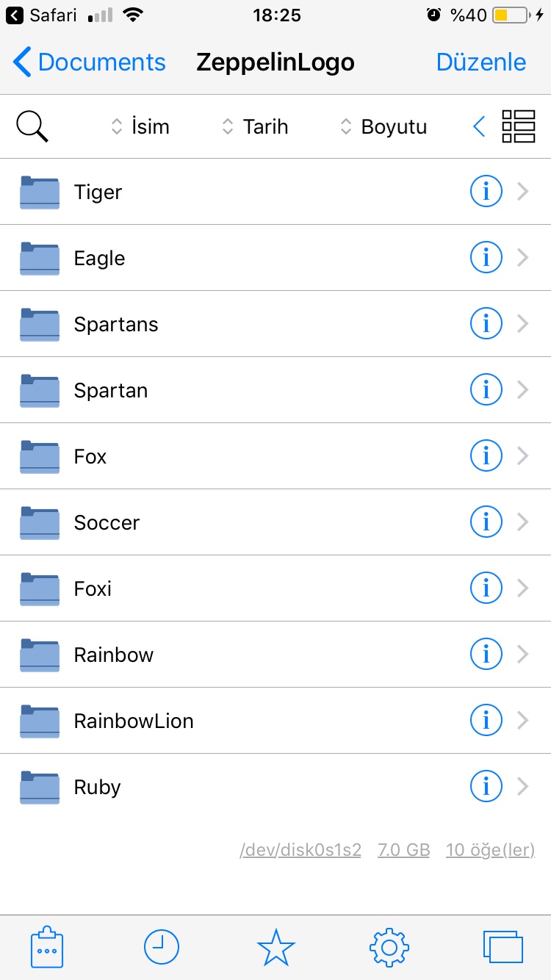Image resolution: width=551 pixels, height=980 pixels.
Task: Collapse the sort bar with the blue chevron
Action: [x=479, y=126]
